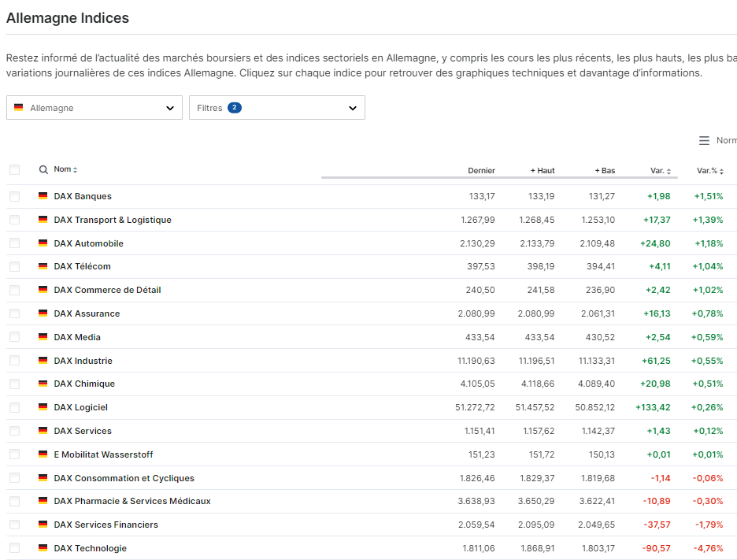Sort by the Dernier column header

coord(481,171)
